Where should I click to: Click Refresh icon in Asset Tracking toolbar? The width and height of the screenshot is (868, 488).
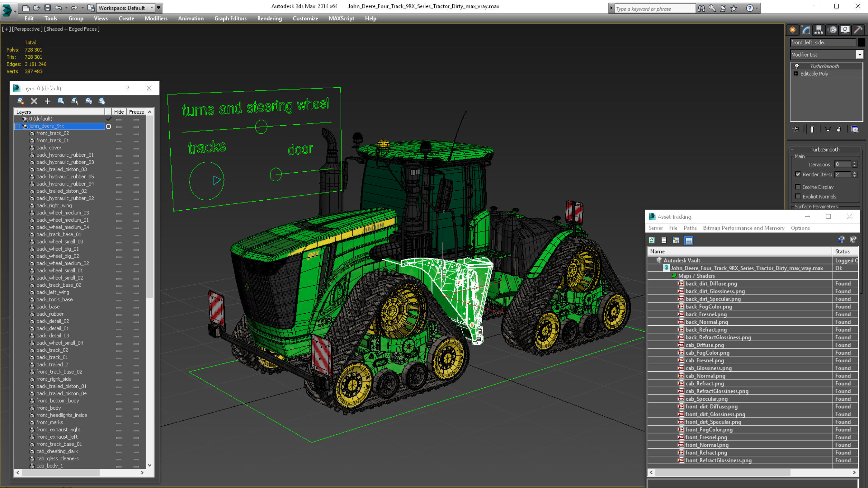652,240
